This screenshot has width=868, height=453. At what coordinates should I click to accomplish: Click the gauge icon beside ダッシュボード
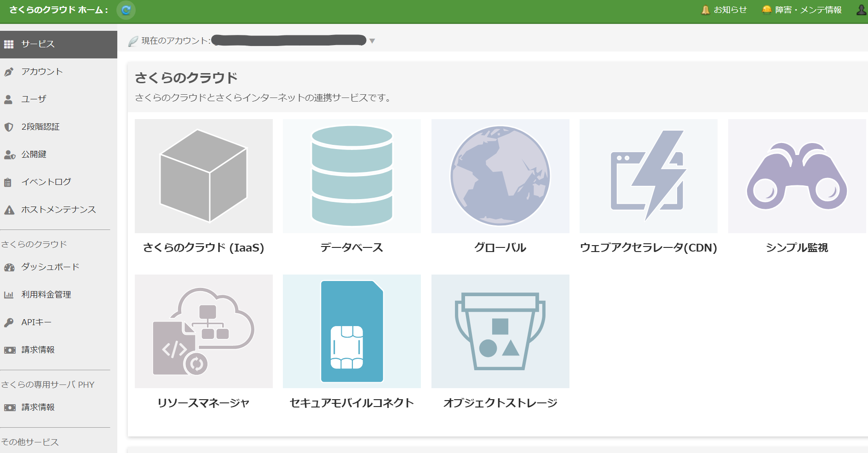(x=9, y=267)
